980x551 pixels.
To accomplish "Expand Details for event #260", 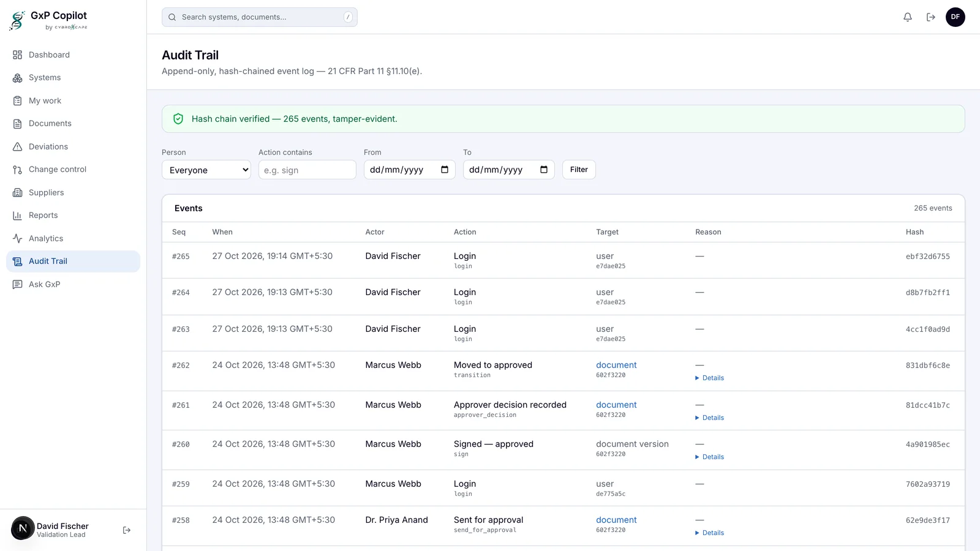I will click(710, 457).
